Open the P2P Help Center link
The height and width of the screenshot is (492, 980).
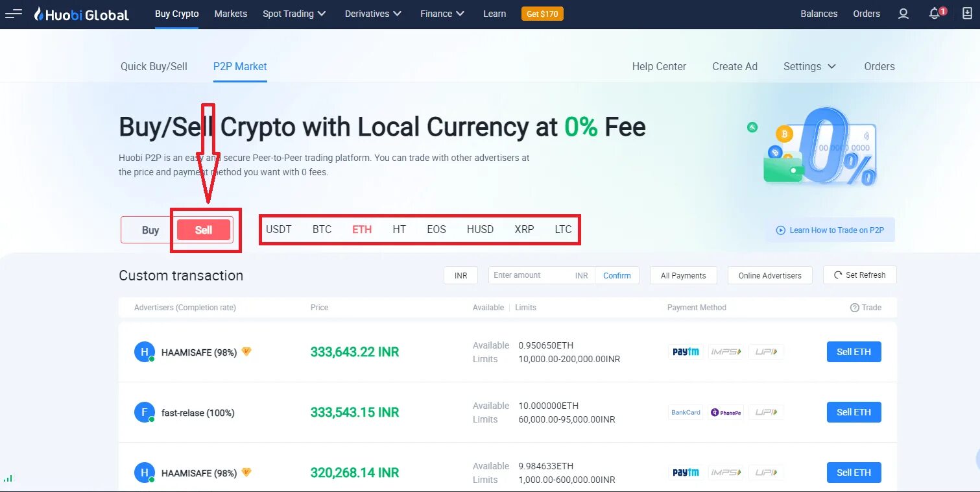[659, 66]
